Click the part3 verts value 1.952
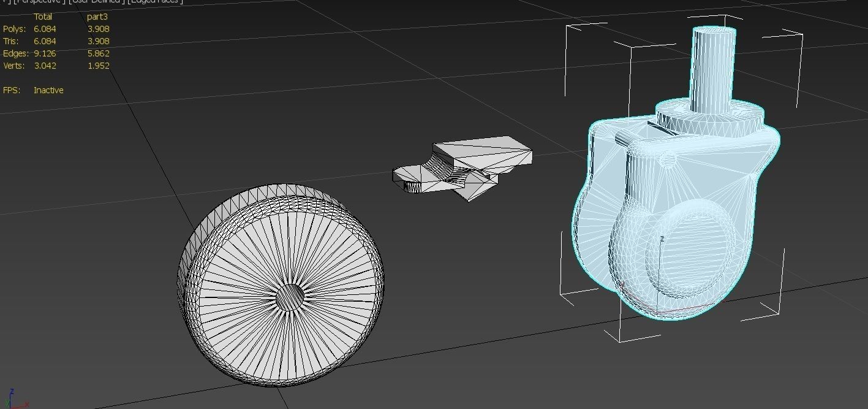Viewport: 868px width, 409px height. point(99,66)
